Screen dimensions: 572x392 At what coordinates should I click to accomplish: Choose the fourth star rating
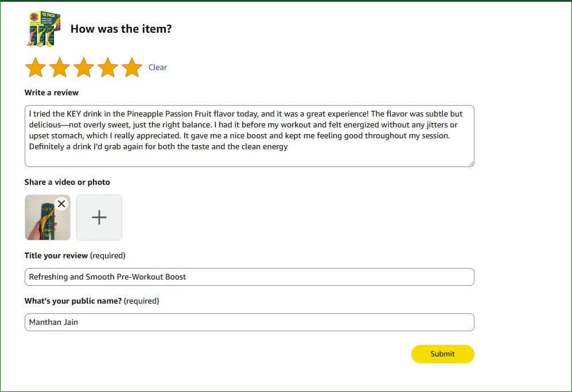[108, 68]
